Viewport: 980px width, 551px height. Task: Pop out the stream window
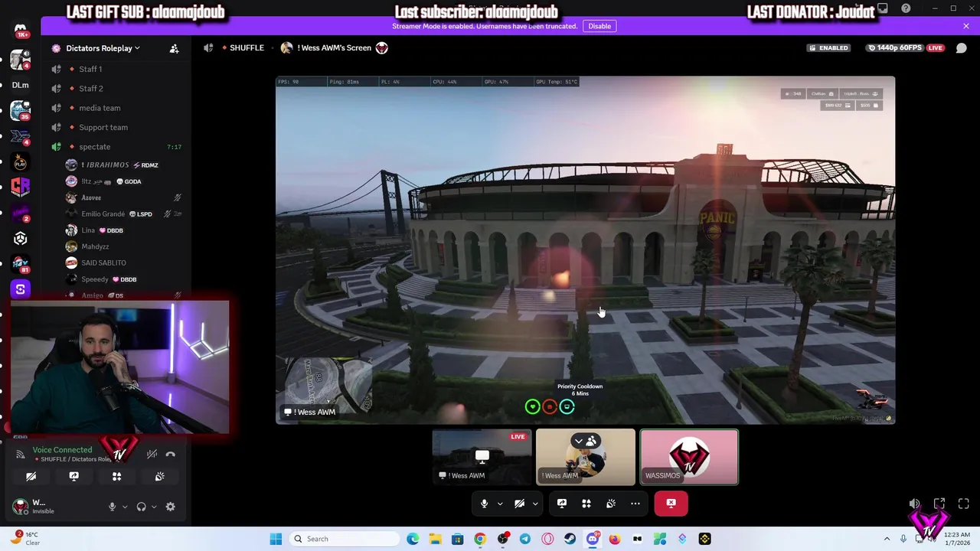pyautogui.click(x=939, y=504)
